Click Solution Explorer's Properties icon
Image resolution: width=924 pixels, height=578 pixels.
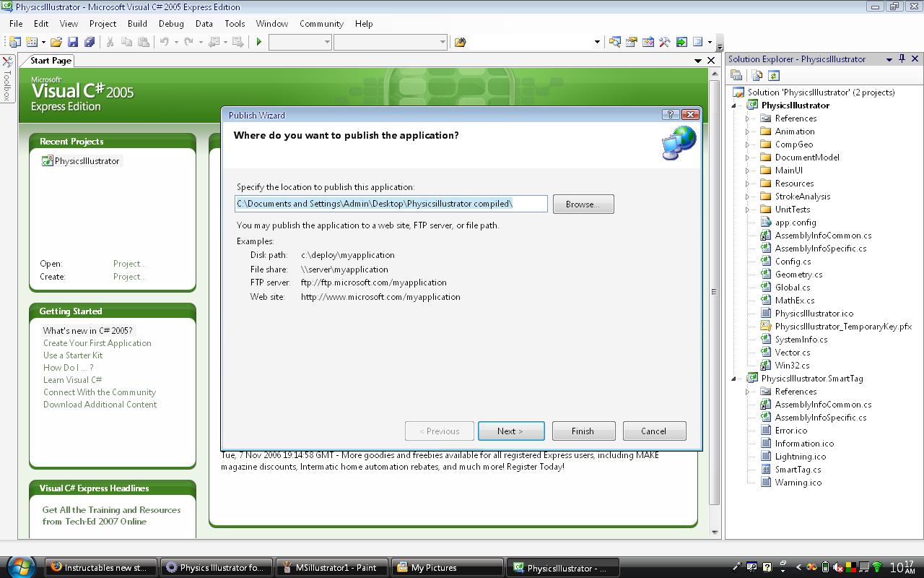[x=736, y=75]
